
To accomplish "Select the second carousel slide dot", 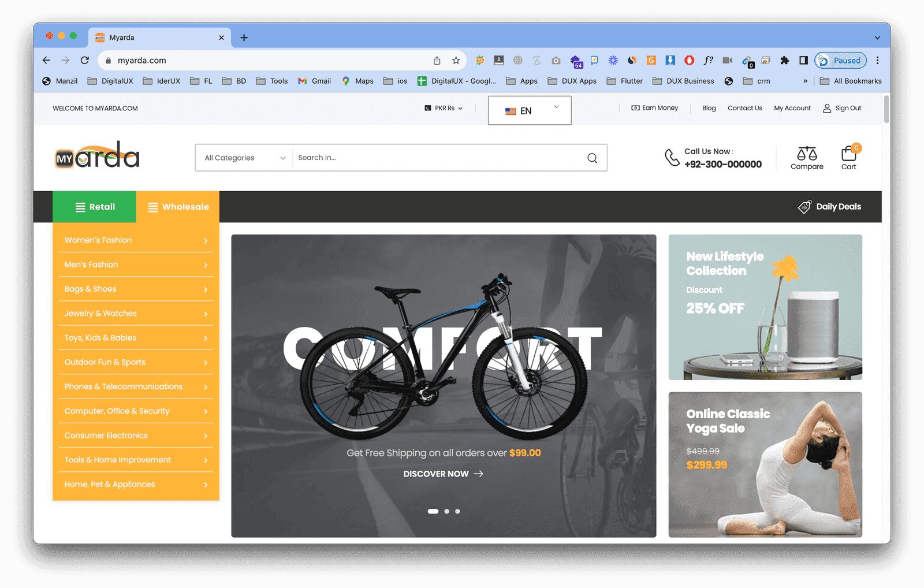I will pyautogui.click(x=446, y=511).
